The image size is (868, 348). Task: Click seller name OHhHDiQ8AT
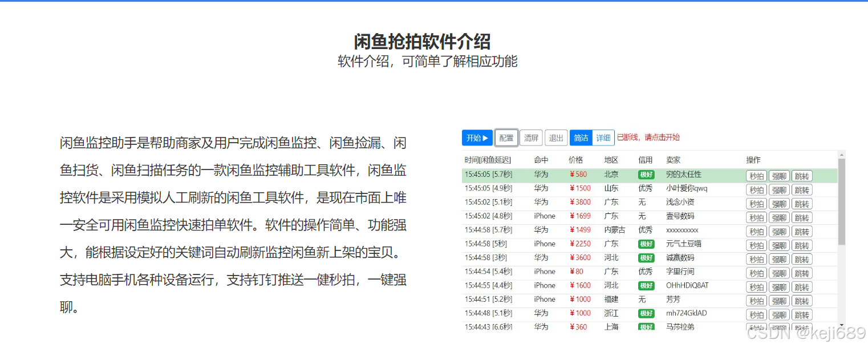point(687,285)
